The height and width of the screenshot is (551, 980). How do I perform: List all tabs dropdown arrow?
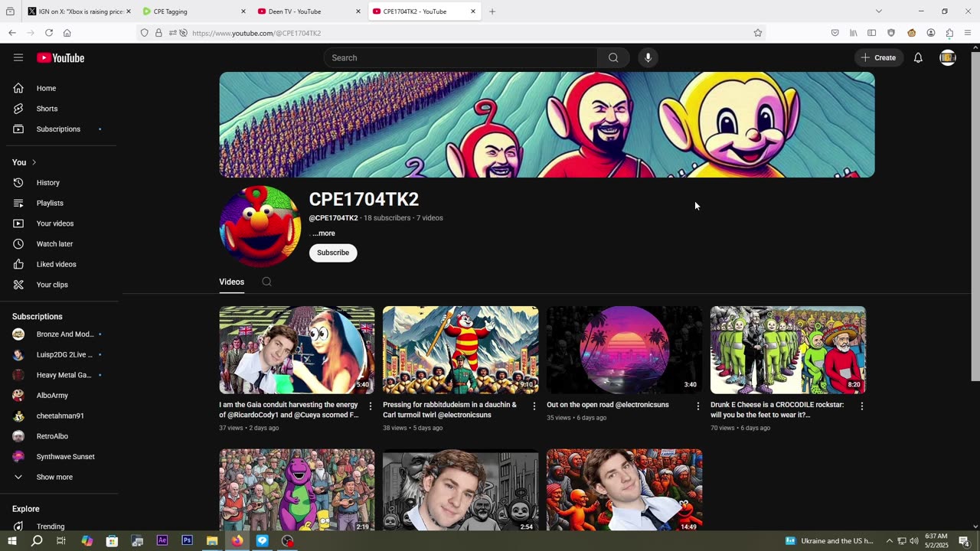[879, 11]
